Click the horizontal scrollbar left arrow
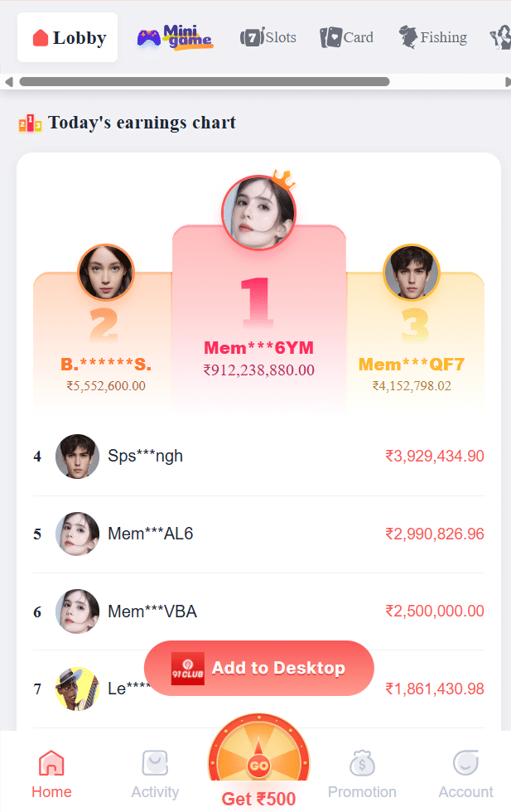Viewport: 511px width, 812px height. tap(9, 81)
